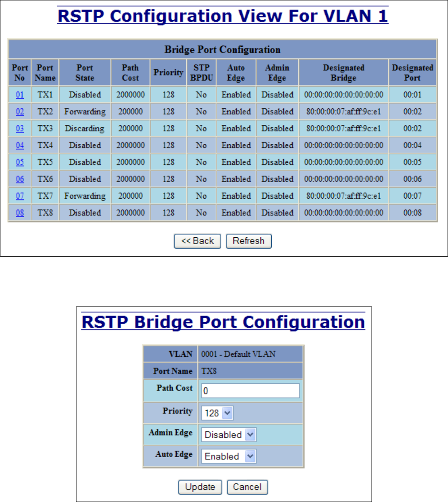The height and width of the screenshot is (502, 448).
Task: Select TX5 Auto Edge Enabled cell
Action: [x=236, y=162]
